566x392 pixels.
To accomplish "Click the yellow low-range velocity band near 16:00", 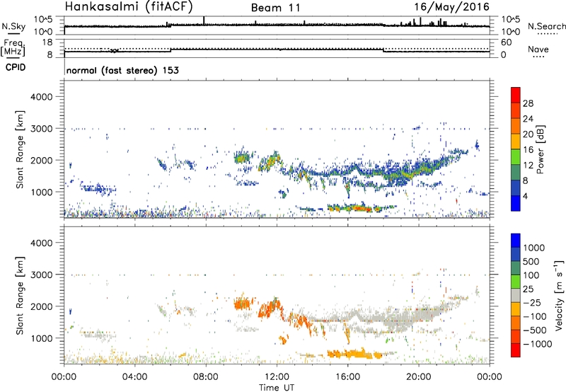I will [356, 354].
